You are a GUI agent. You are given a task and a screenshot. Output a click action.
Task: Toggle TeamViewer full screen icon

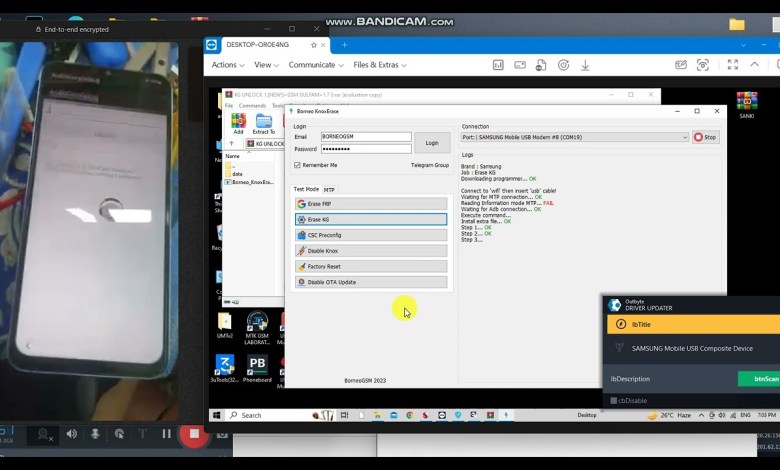tap(733, 65)
